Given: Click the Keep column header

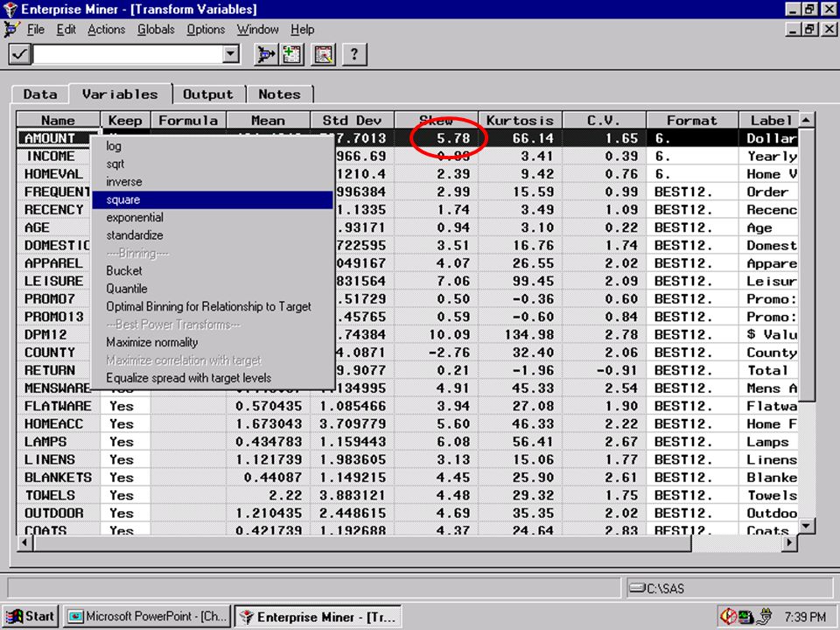Looking at the screenshot, I should [x=125, y=120].
